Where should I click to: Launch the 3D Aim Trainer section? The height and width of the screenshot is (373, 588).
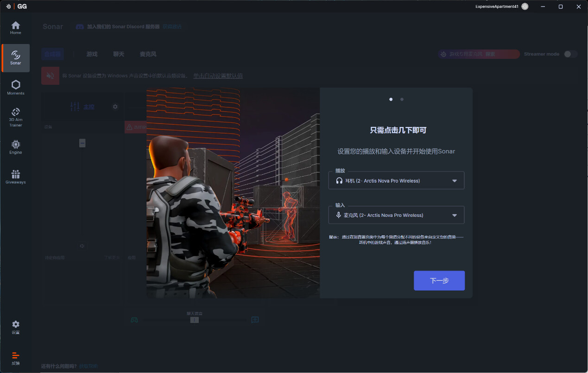(16, 117)
